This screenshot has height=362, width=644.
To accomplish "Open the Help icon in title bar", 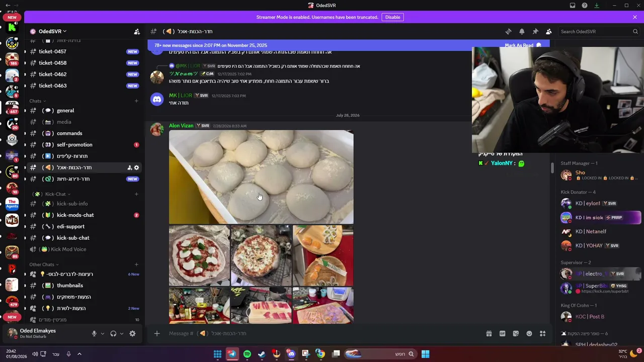I will 585,6.
